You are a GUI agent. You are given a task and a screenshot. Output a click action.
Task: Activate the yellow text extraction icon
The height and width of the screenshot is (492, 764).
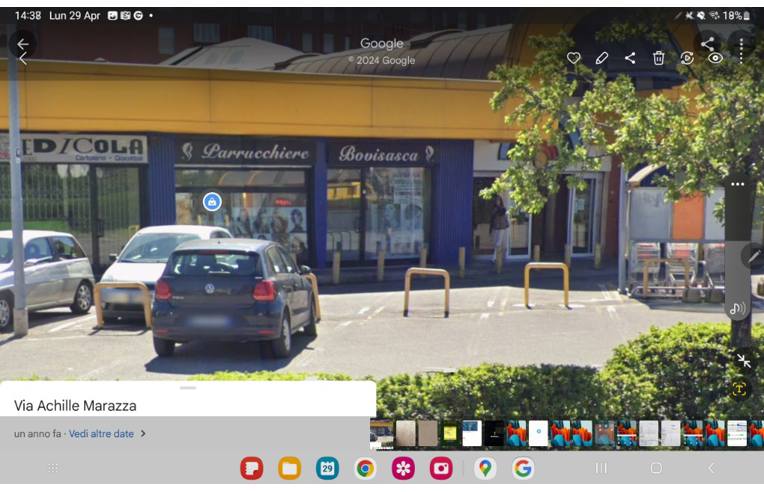(x=739, y=390)
